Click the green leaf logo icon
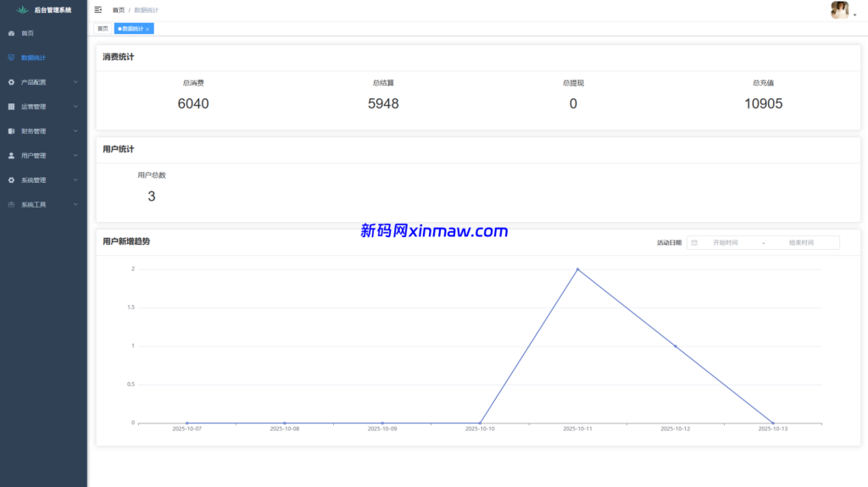 click(x=22, y=10)
